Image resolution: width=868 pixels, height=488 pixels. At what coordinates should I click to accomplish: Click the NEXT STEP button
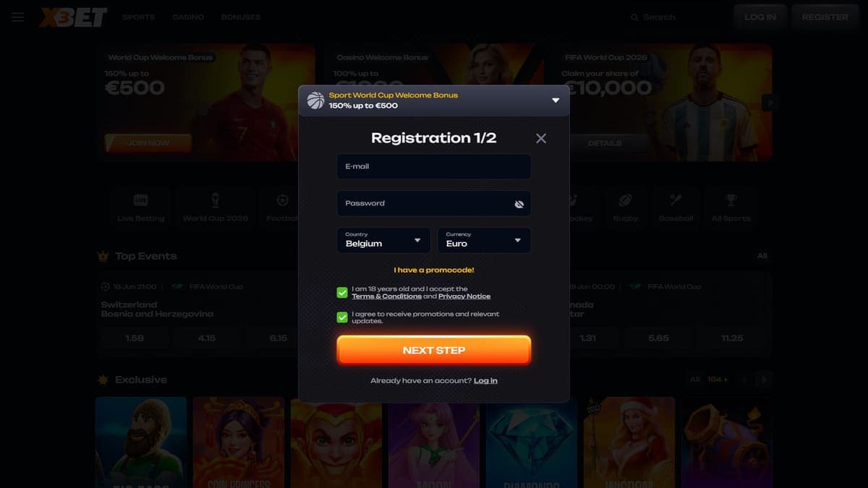coord(434,350)
